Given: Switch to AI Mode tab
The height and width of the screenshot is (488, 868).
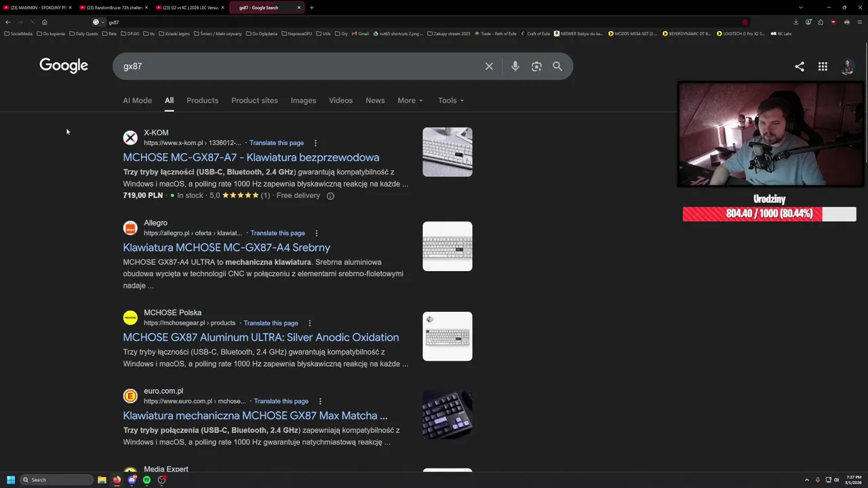Looking at the screenshot, I should [138, 100].
